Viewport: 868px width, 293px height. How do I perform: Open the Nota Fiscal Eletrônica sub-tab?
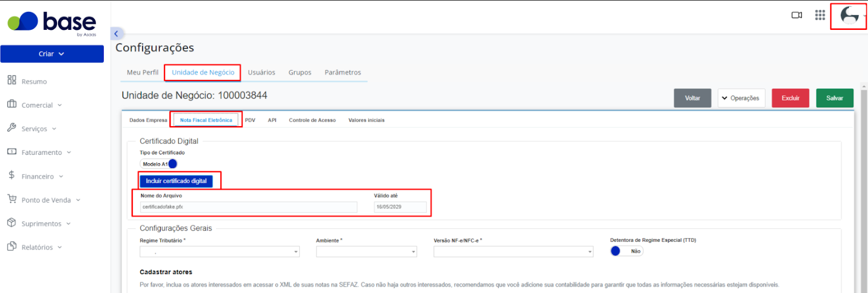(x=206, y=120)
